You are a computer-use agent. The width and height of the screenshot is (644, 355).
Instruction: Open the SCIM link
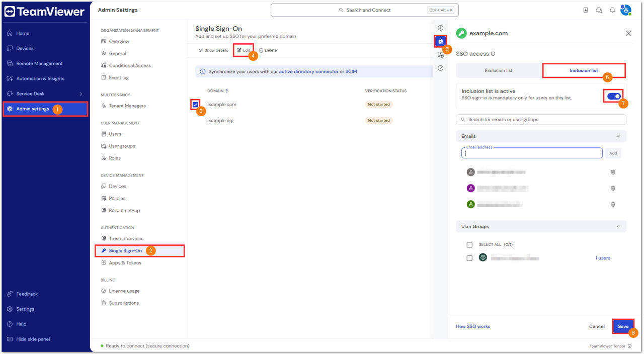click(351, 72)
